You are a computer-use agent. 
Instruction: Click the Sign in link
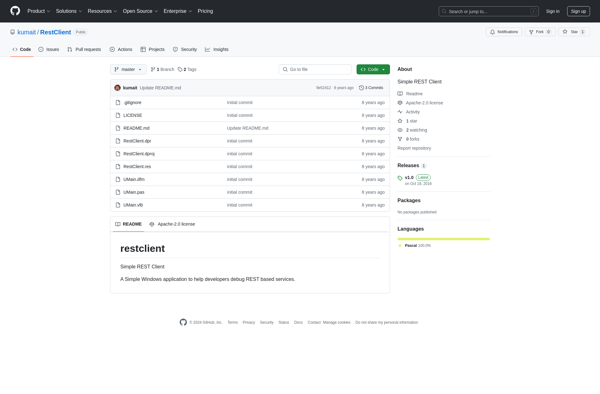[x=553, y=11]
